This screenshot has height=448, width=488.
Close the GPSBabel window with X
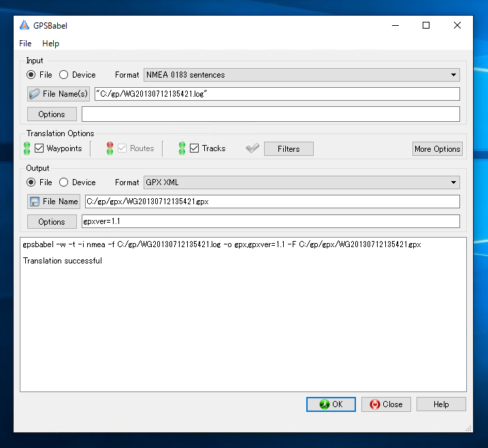457,25
